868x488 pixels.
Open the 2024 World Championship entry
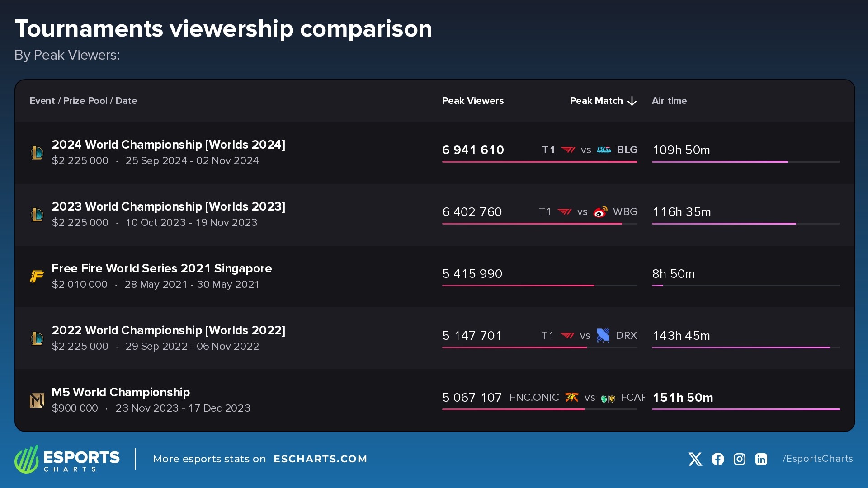click(169, 145)
